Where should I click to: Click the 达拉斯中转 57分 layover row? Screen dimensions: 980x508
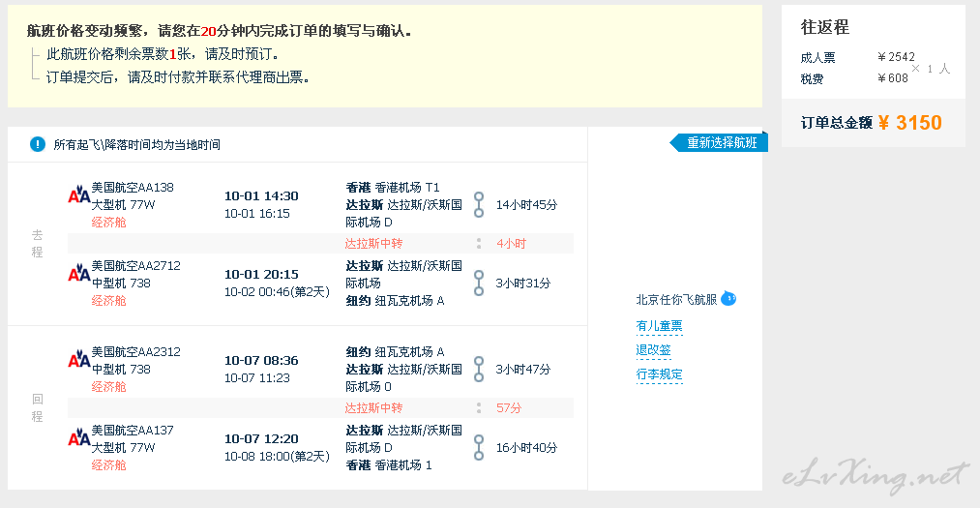[x=320, y=408]
